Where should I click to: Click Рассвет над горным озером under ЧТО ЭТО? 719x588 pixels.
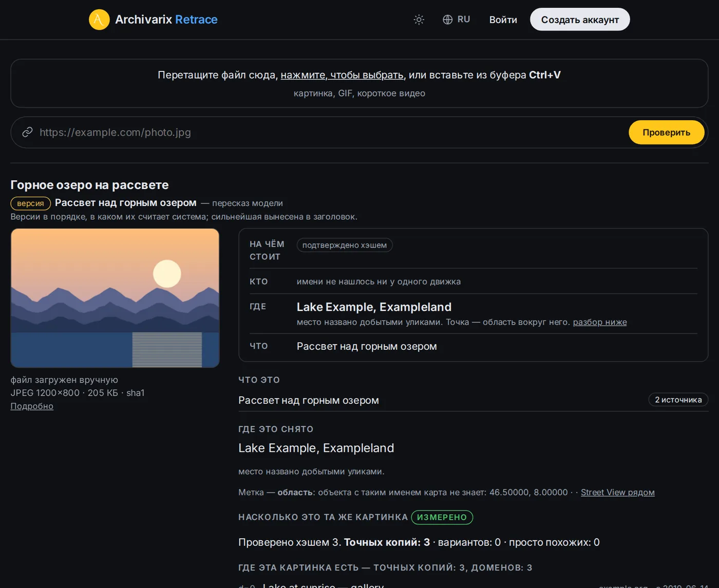point(309,401)
